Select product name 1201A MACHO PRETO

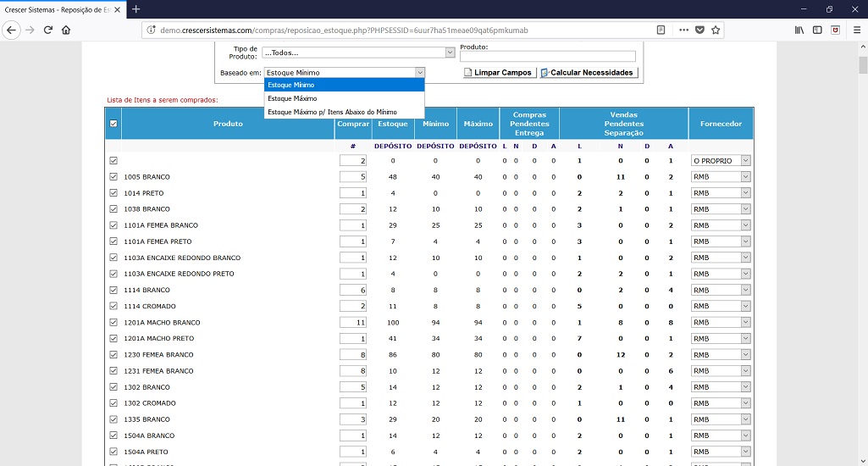(159, 339)
